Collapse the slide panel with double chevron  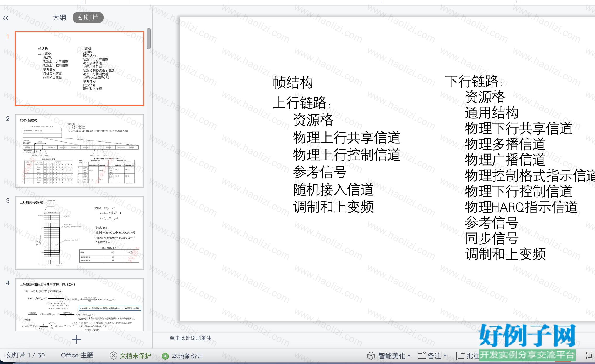6,18
